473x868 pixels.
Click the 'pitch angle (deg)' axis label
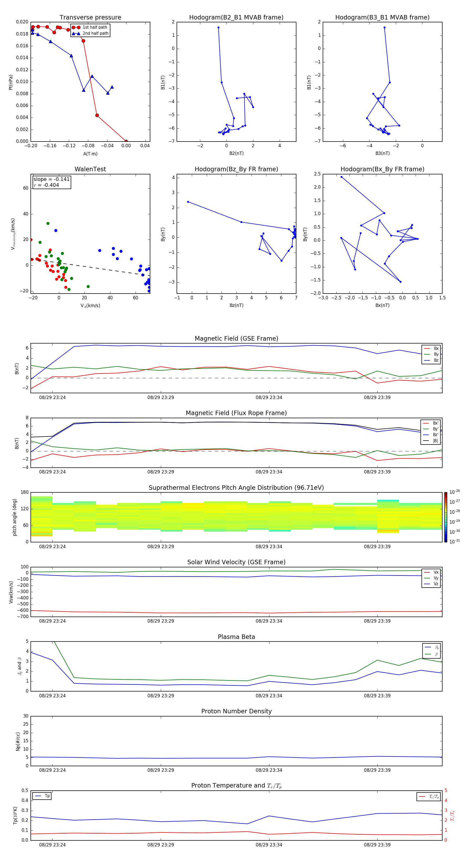(x=14, y=517)
